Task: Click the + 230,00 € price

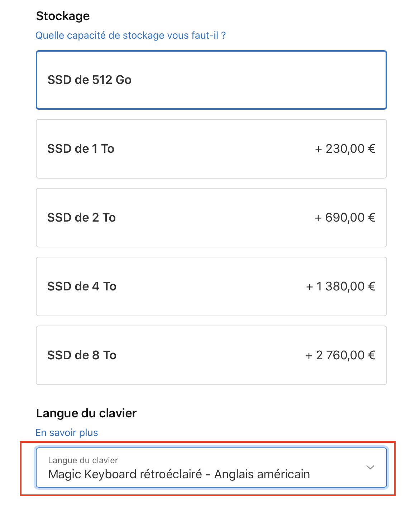Action: click(x=345, y=149)
